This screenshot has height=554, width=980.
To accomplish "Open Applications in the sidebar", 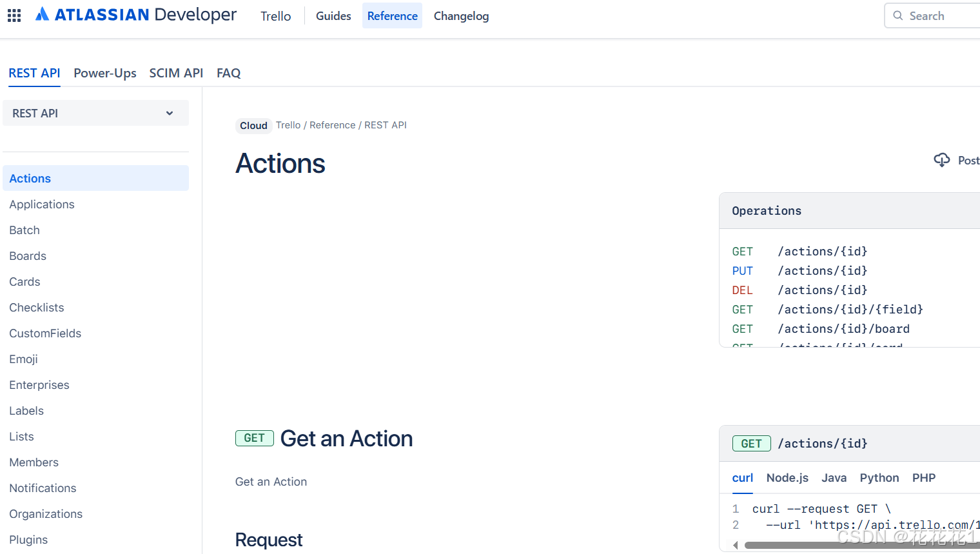I will tap(42, 204).
